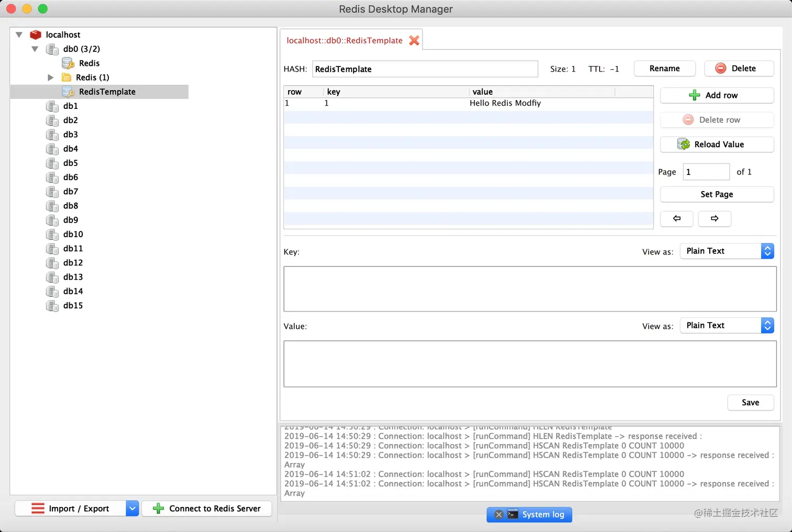Screen dimensions: 792x532
Task: Click the db3 database icon
Action: pyautogui.click(x=52, y=135)
